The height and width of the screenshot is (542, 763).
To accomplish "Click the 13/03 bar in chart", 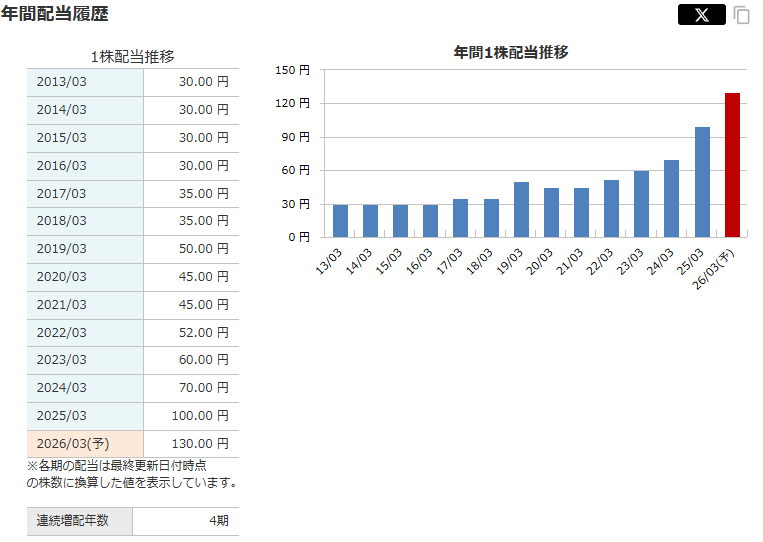I will pyautogui.click(x=340, y=221).
